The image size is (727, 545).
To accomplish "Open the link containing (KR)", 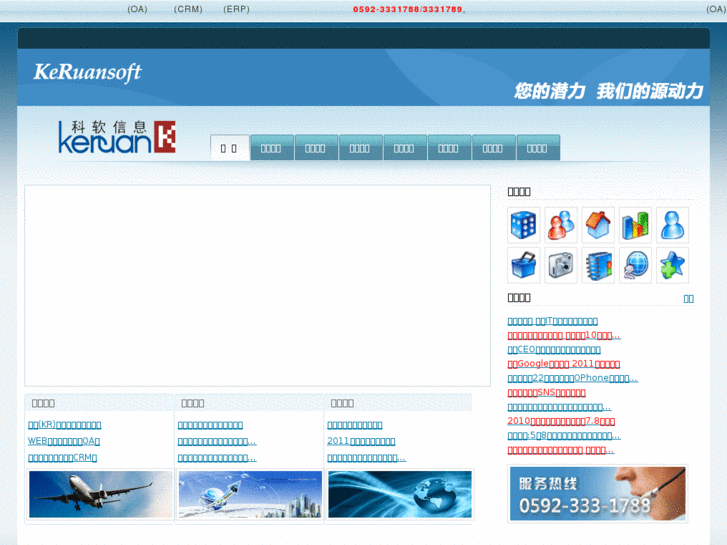I will [x=64, y=424].
